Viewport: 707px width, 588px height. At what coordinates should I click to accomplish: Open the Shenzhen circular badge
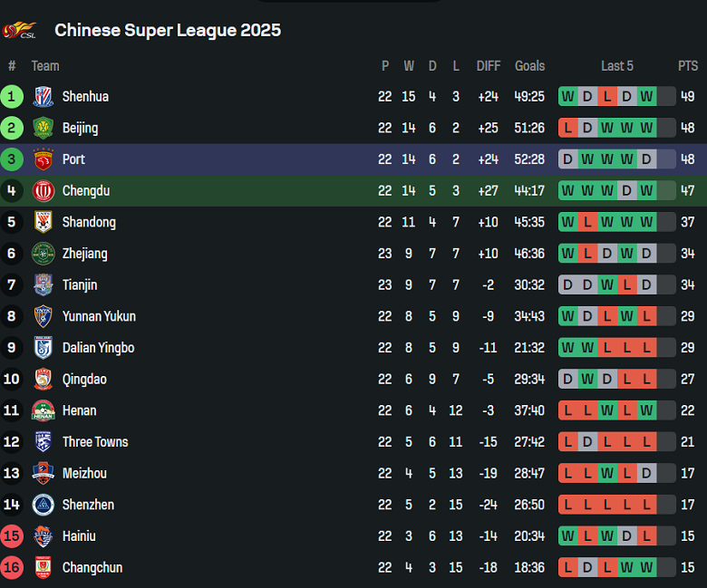coord(44,505)
